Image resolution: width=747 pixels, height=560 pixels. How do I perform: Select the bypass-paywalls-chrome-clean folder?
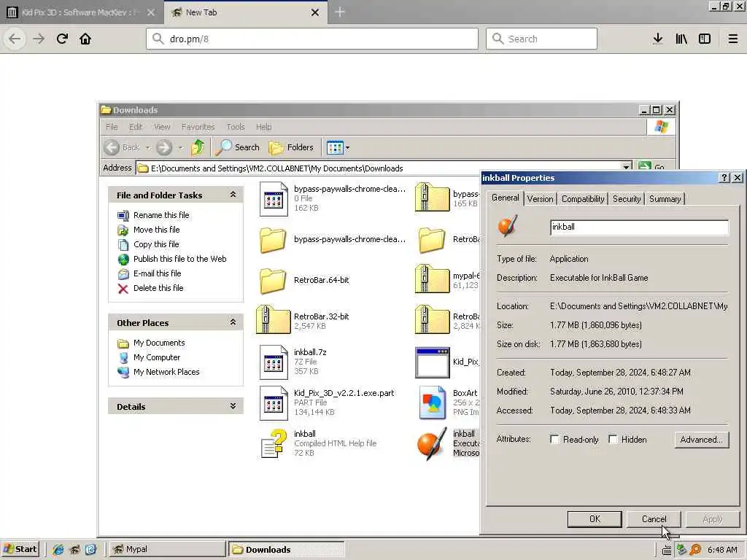(333, 240)
